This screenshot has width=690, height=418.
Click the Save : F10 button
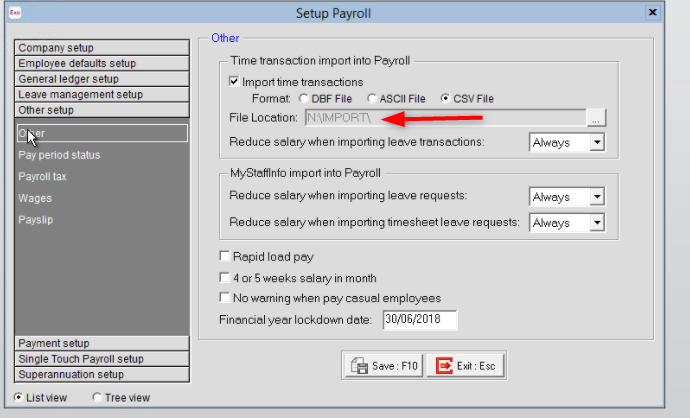(383, 366)
